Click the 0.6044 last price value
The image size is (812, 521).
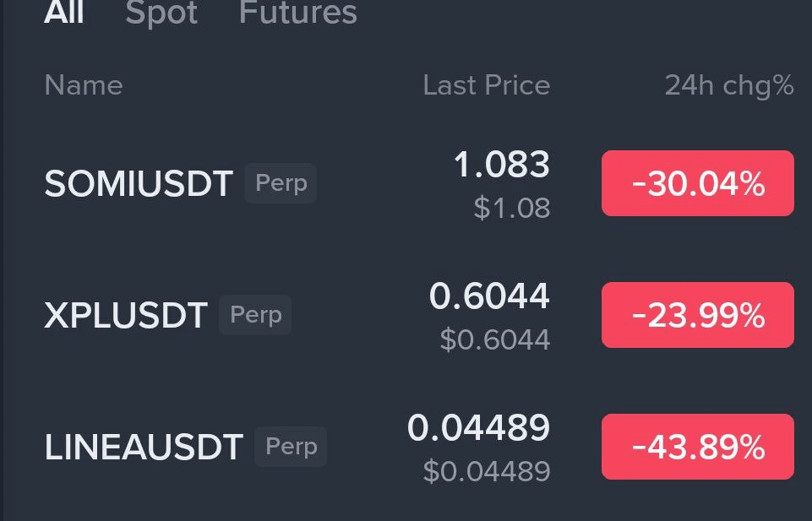coord(489,296)
